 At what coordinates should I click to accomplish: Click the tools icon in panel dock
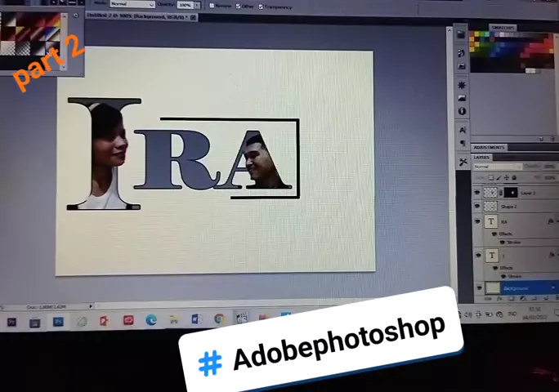pyautogui.click(x=463, y=162)
